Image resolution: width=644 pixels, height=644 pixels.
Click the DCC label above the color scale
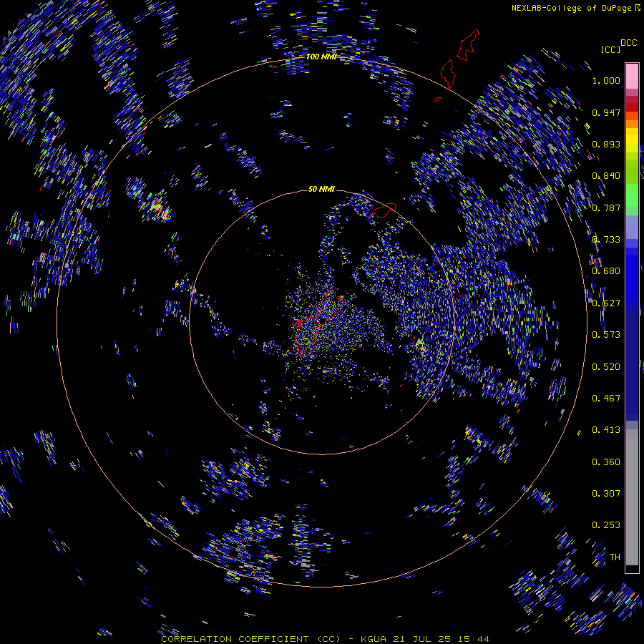click(x=628, y=43)
